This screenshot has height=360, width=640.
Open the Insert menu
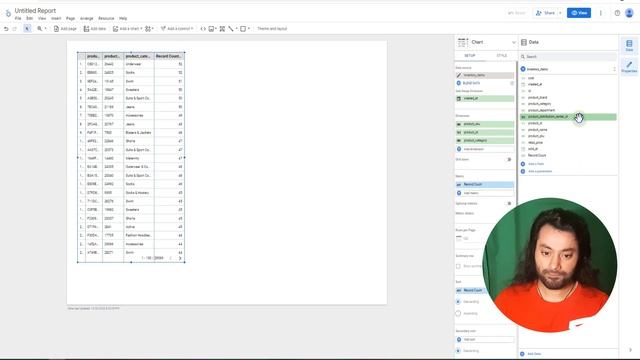click(56, 18)
